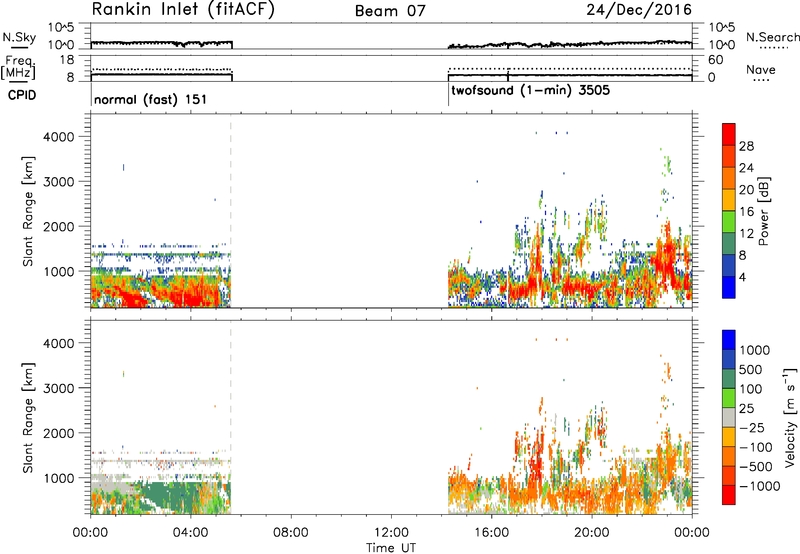Select the power swatch between 24 and 28 dB
800x554 pixels.
tap(729, 156)
